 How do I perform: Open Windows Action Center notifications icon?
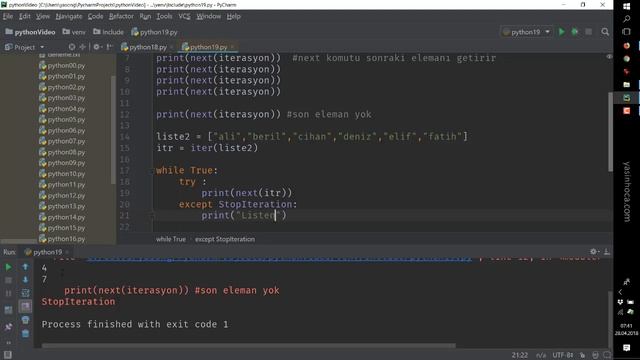click(627, 348)
